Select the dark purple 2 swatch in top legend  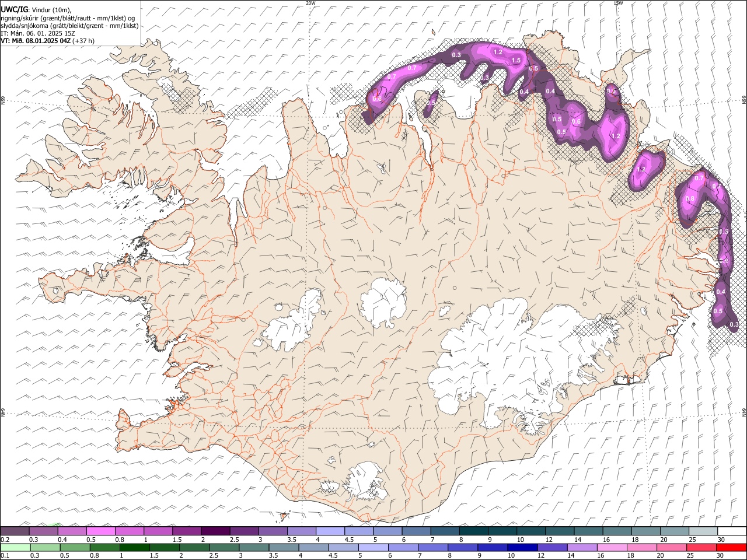coord(215,531)
